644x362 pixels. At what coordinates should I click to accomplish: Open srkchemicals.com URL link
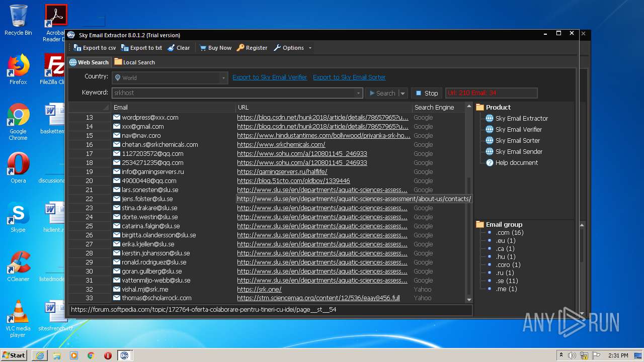281,145
